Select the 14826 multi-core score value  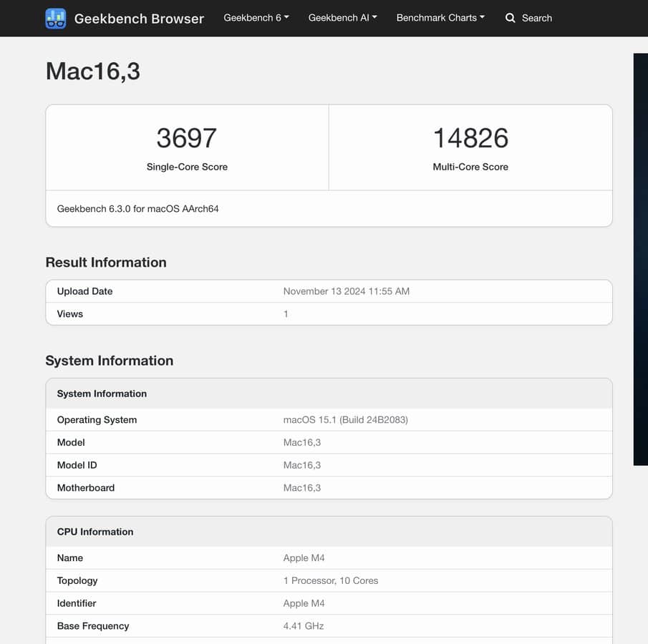click(x=470, y=138)
